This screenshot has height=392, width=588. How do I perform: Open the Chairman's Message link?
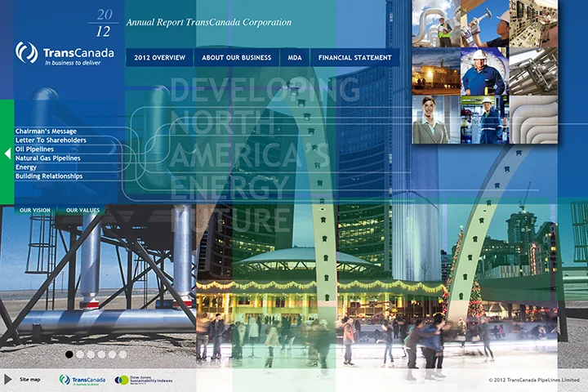(46, 131)
